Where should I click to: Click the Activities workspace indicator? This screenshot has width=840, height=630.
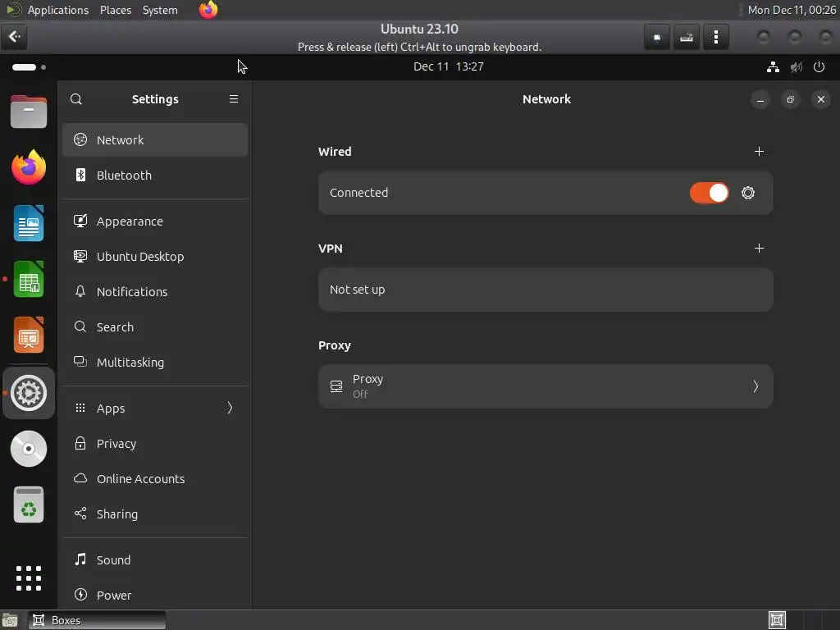(29, 67)
